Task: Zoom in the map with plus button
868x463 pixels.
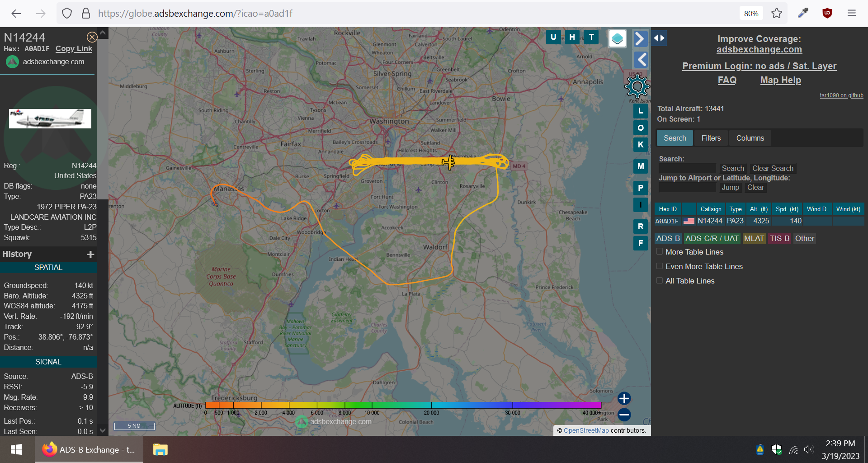Action: (624, 398)
